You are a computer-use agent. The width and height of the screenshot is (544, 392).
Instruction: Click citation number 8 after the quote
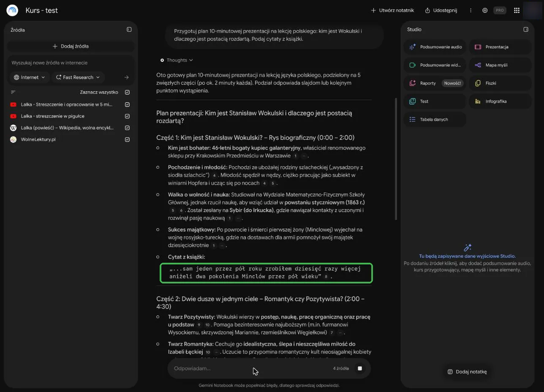click(326, 277)
